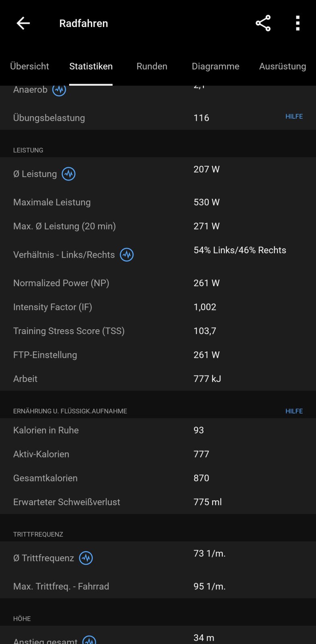Tap chart icon beside Verhältnis - Links/Rechts

[x=127, y=255]
